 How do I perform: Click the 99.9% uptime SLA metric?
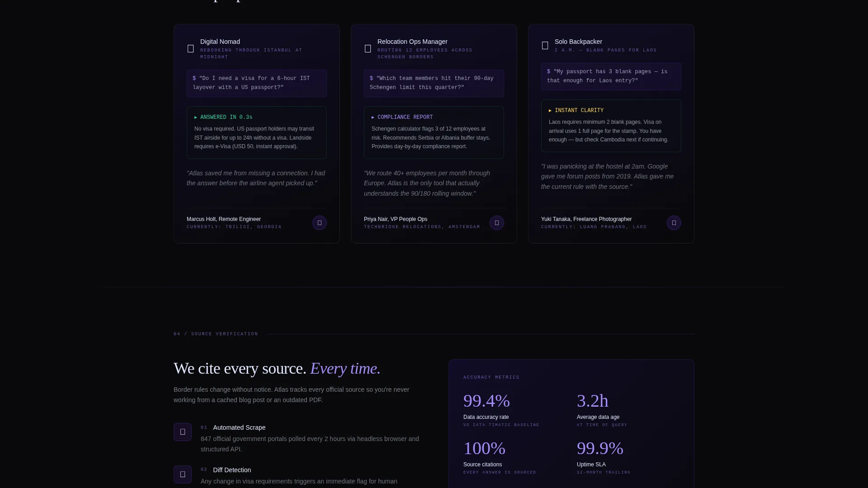click(x=604, y=457)
